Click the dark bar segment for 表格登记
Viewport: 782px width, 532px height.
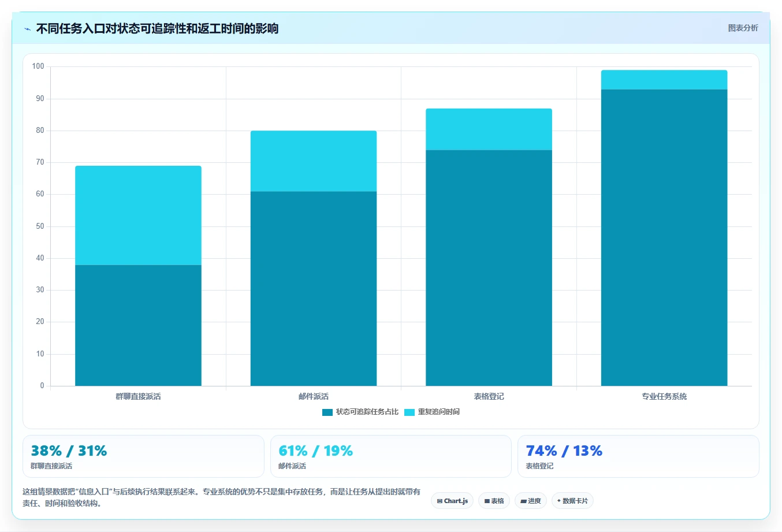click(x=489, y=268)
